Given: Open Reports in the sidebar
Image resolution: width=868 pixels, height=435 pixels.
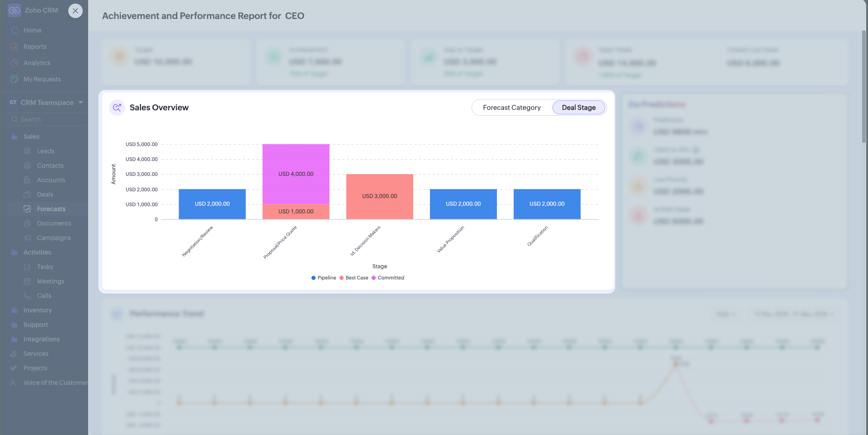Looking at the screenshot, I should click(35, 47).
